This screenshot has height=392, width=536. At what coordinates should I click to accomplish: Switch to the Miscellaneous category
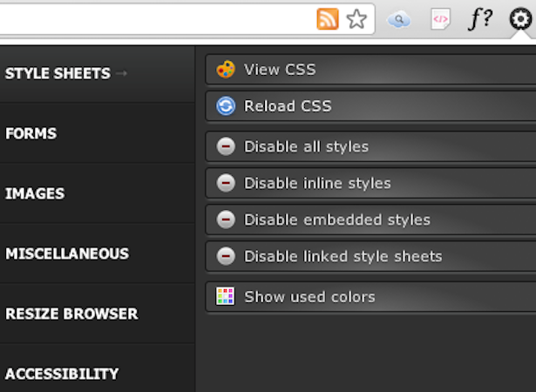pyautogui.click(x=97, y=253)
